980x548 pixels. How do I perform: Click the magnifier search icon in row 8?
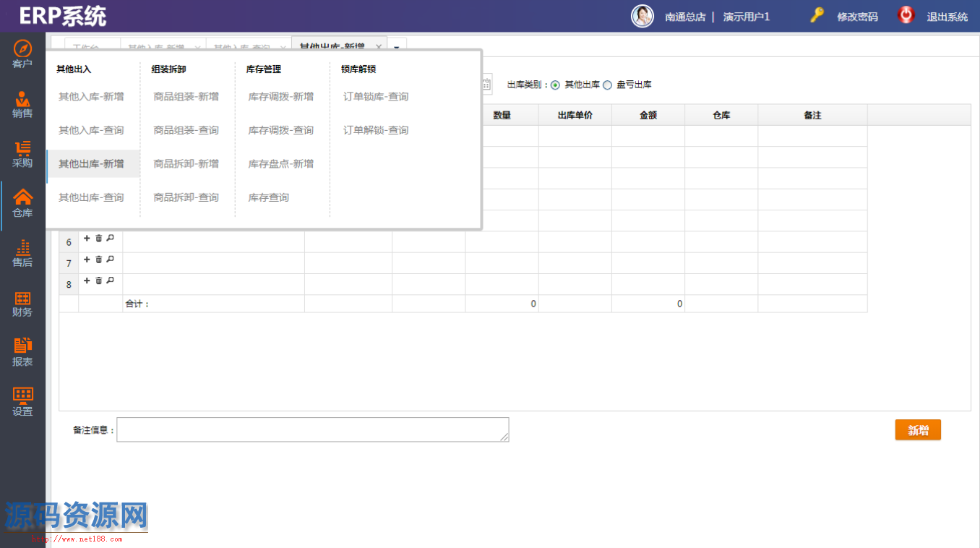click(111, 281)
